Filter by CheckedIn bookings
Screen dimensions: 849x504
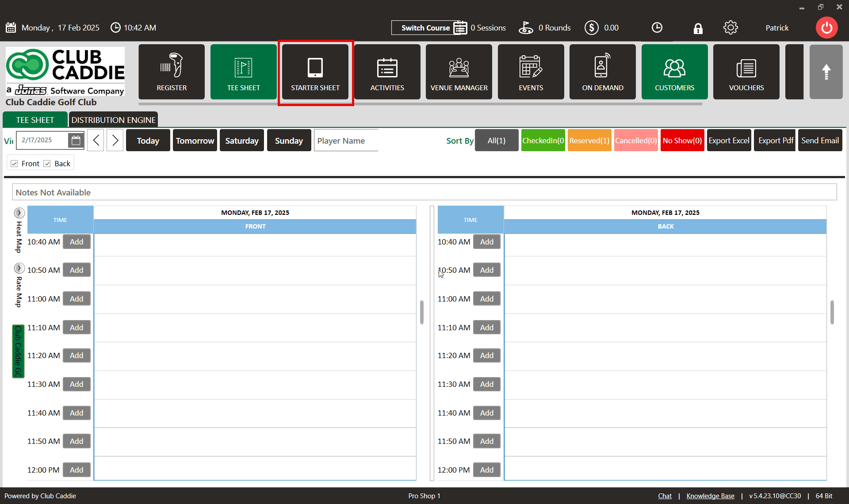pos(543,140)
